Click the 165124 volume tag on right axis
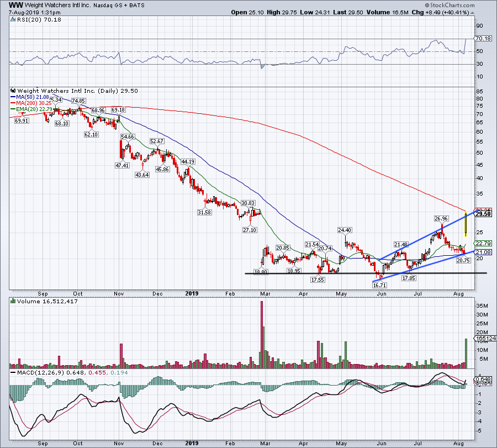Screen dimensions: 497x448 click(x=485, y=339)
